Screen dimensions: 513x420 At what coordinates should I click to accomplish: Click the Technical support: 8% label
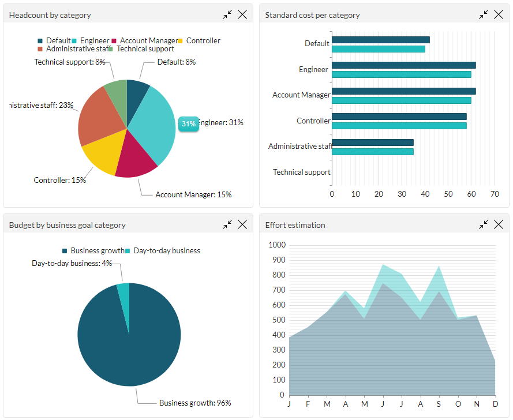click(x=70, y=62)
